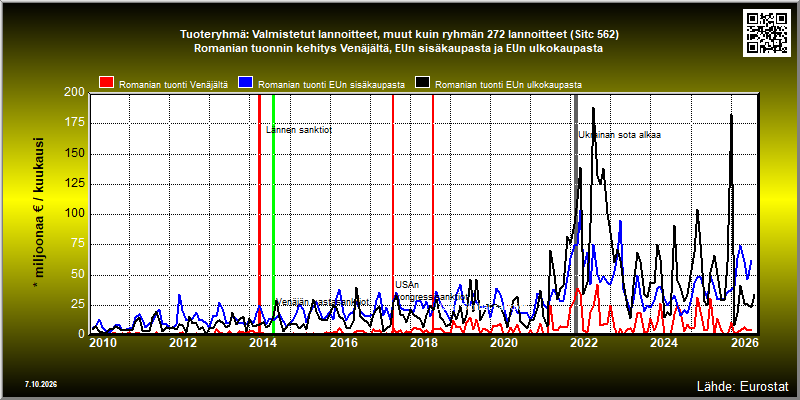Click x-axis year label 2024
This screenshot has height=400, width=800.
tap(664, 343)
